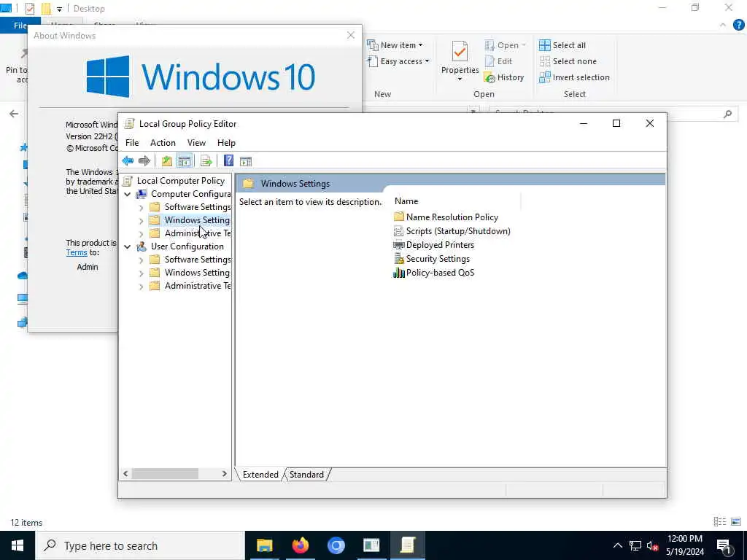Switch Explorer to details view icon
This screenshot has height=560, width=747.
pyautogui.click(x=720, y=522)
